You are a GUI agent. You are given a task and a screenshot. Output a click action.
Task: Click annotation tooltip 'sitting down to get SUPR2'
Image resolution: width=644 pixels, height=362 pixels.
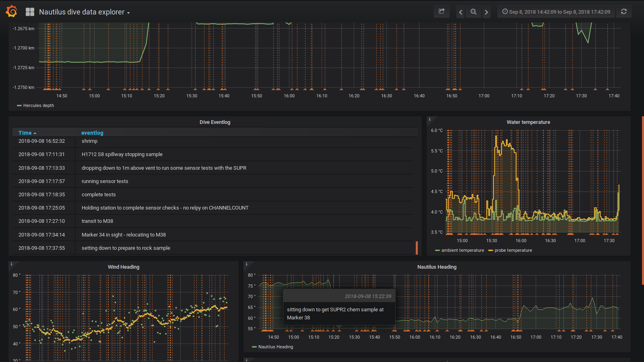coord(335,313)
